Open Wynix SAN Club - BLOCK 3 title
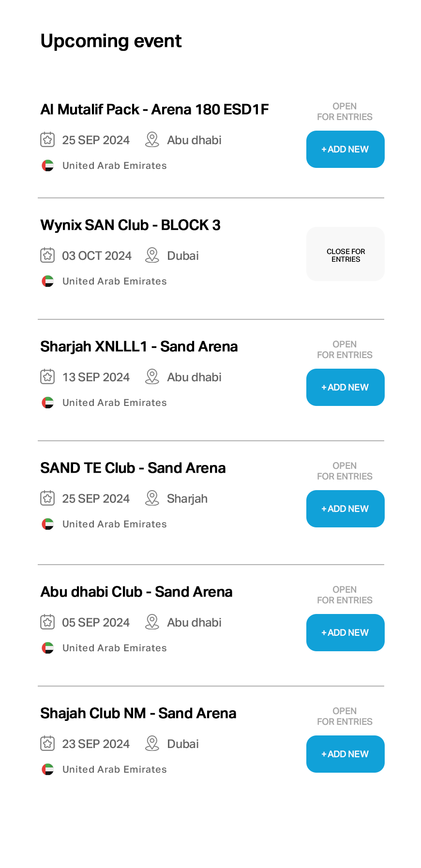The image size is (421, 868). pos(130,225)
